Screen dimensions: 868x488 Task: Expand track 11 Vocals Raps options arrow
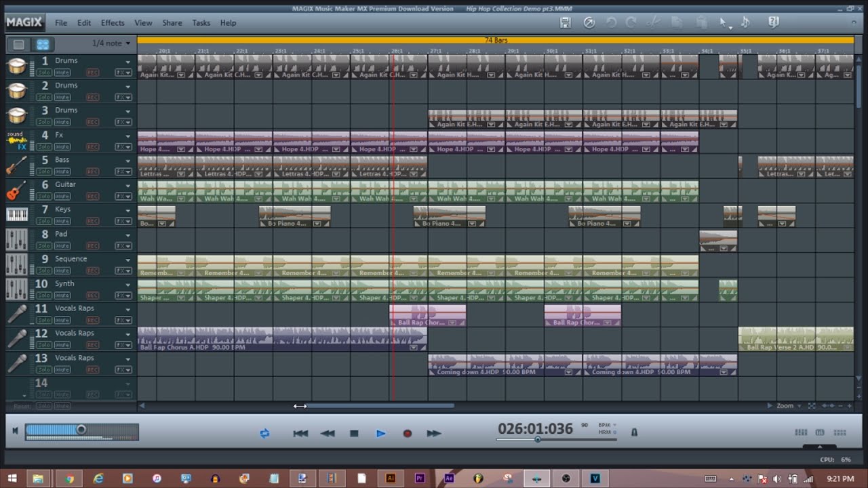pos(127,310)
